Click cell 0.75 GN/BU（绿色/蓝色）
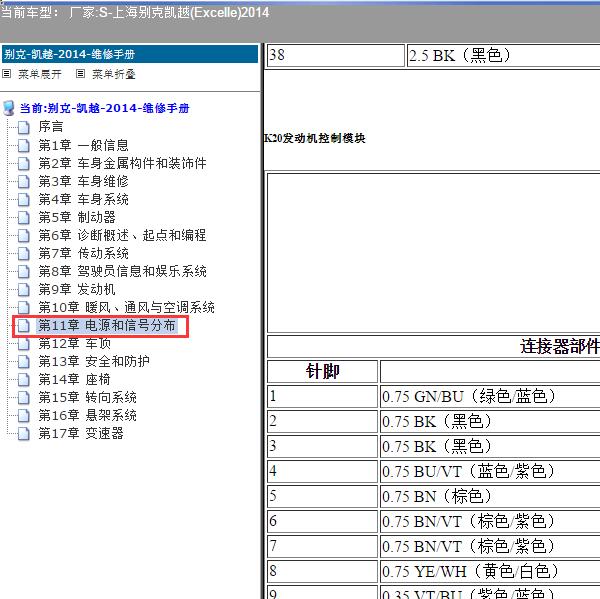The height and width of the screenshot is (599, 600). point(490,397)
